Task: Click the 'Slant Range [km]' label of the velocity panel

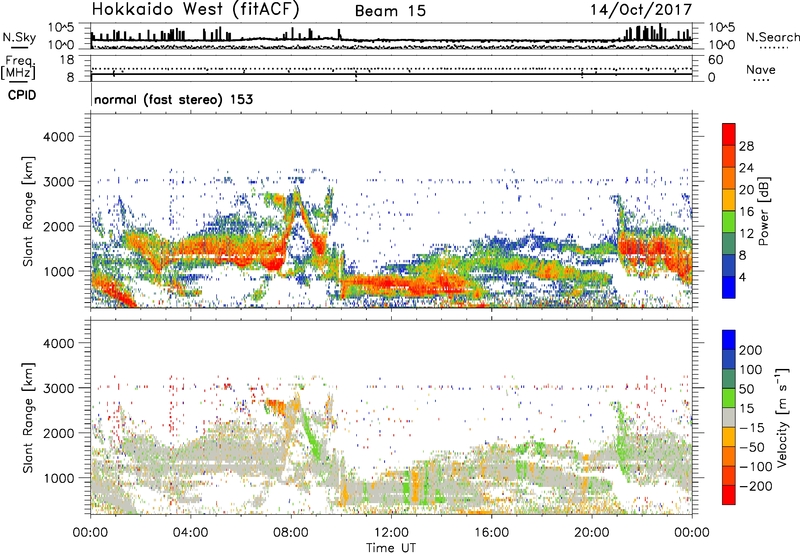Action: point(28,417)
